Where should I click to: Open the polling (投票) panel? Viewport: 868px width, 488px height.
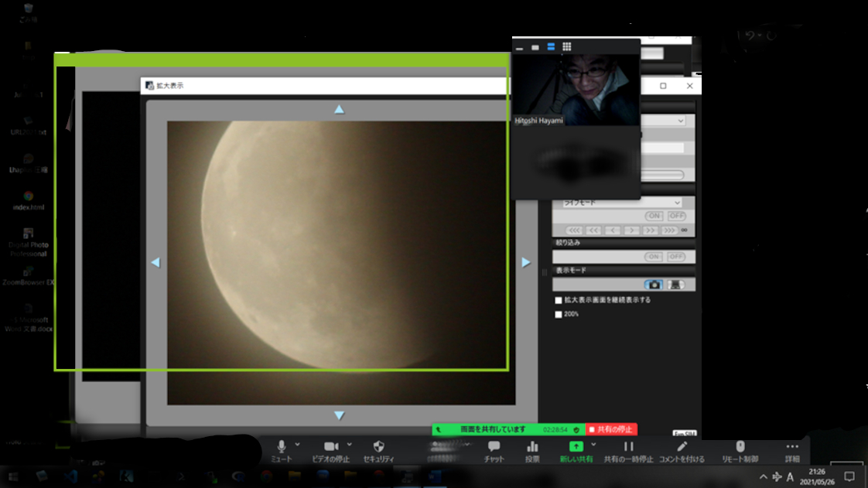532,448
